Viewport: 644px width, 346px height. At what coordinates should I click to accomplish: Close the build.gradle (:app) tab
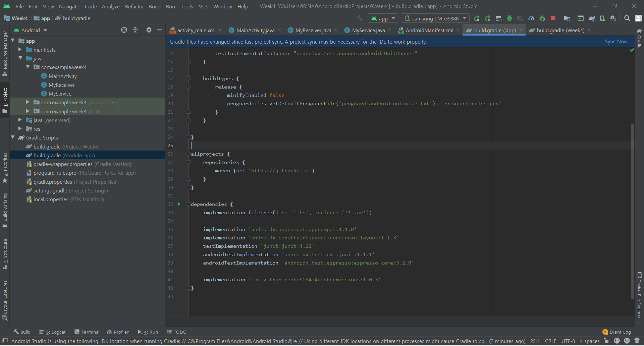(521, 30)
